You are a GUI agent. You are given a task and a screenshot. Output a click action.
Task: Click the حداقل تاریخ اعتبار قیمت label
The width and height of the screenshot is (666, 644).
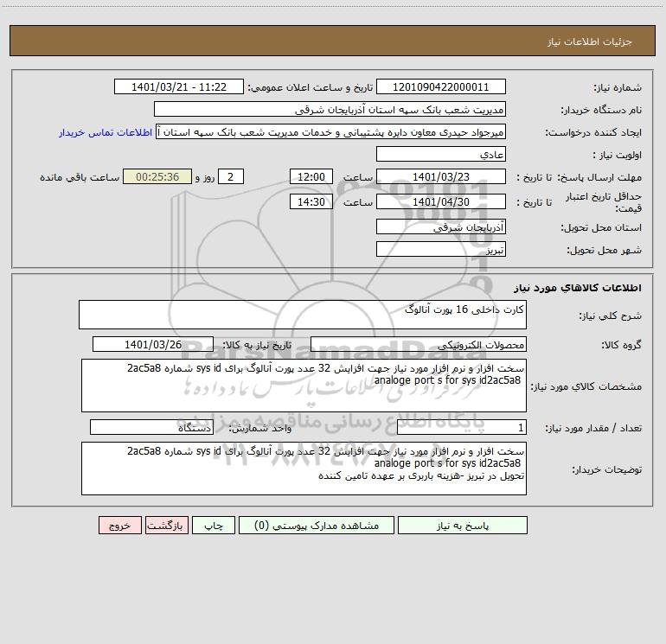point(604,202)
